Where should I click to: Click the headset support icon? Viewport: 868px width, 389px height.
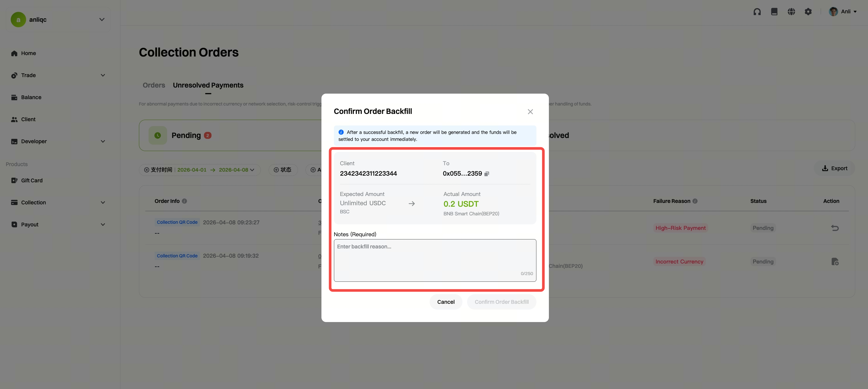pos(757,12)
